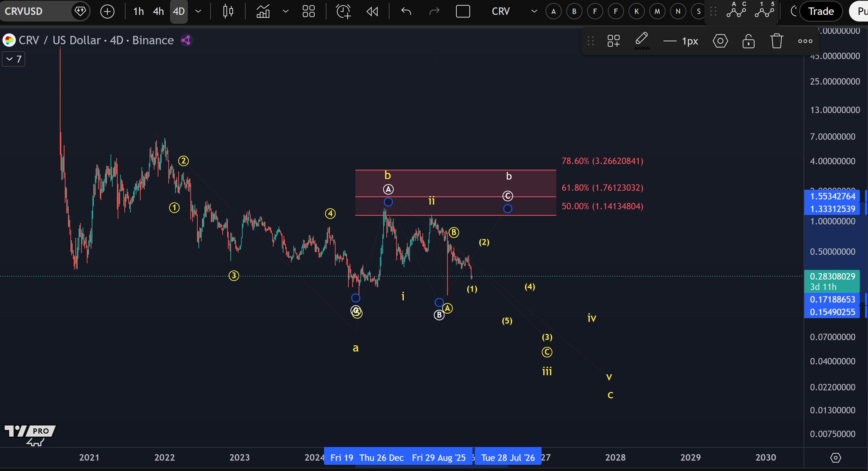Select the 1h timeframe

click(x=138, y=11)
